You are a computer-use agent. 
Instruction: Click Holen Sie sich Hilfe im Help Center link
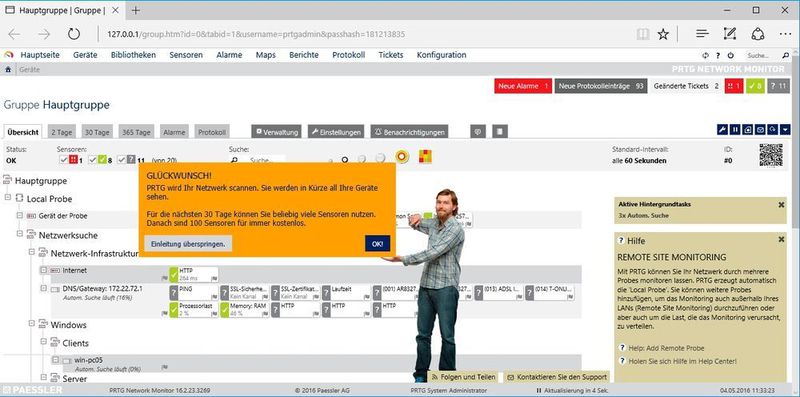682,361
